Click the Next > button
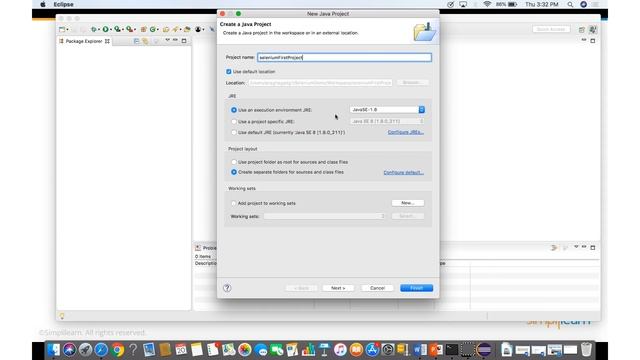 click(x=338, y=288)
